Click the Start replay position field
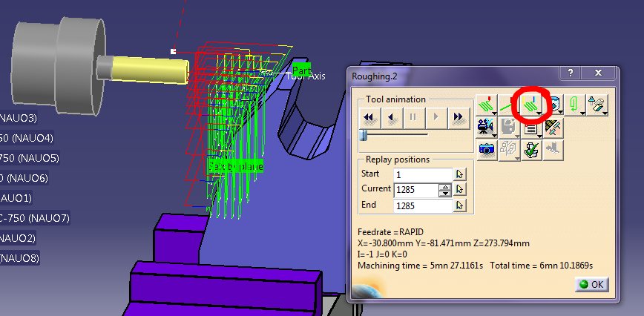The height and width of the screenshot is (316, 644). point(423,174)
